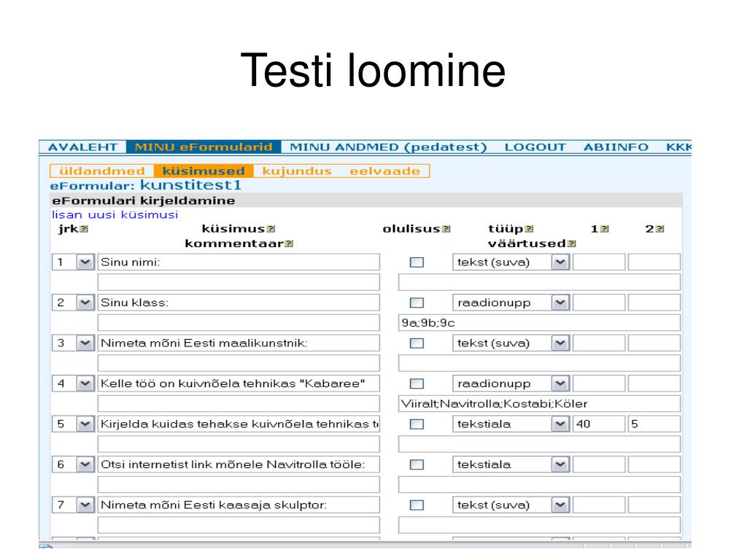Open help icon next to column 2
The height and width of the screenshot is (560, 747).
(x=659, y=229)
